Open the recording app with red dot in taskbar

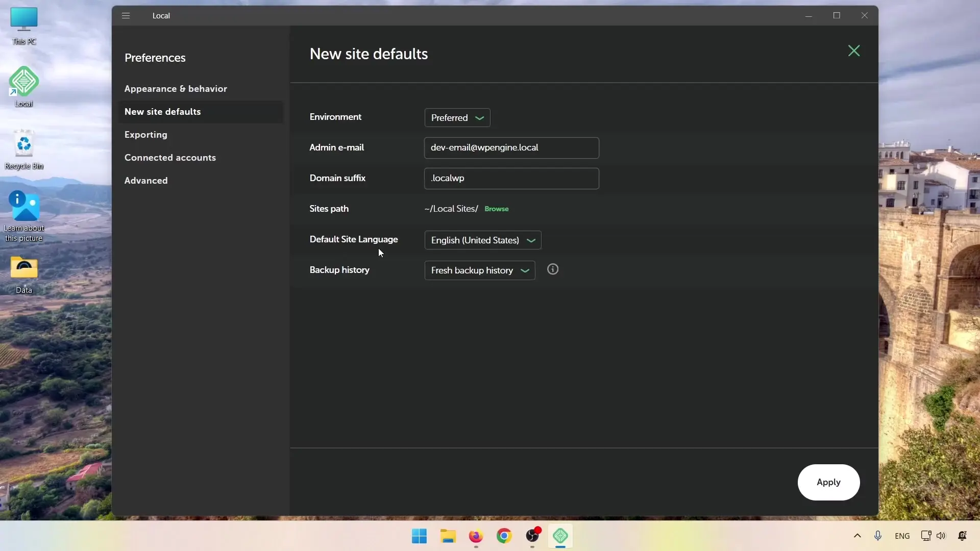(532, 536)
